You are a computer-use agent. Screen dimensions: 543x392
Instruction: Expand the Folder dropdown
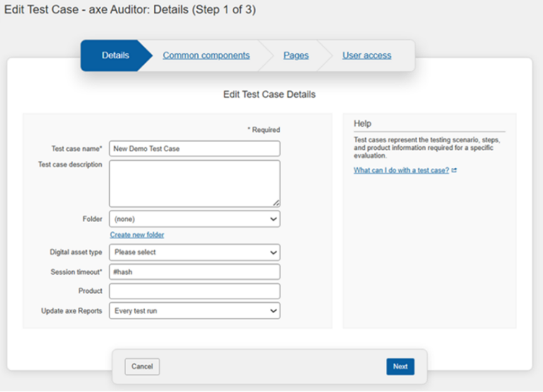[195, 219]
